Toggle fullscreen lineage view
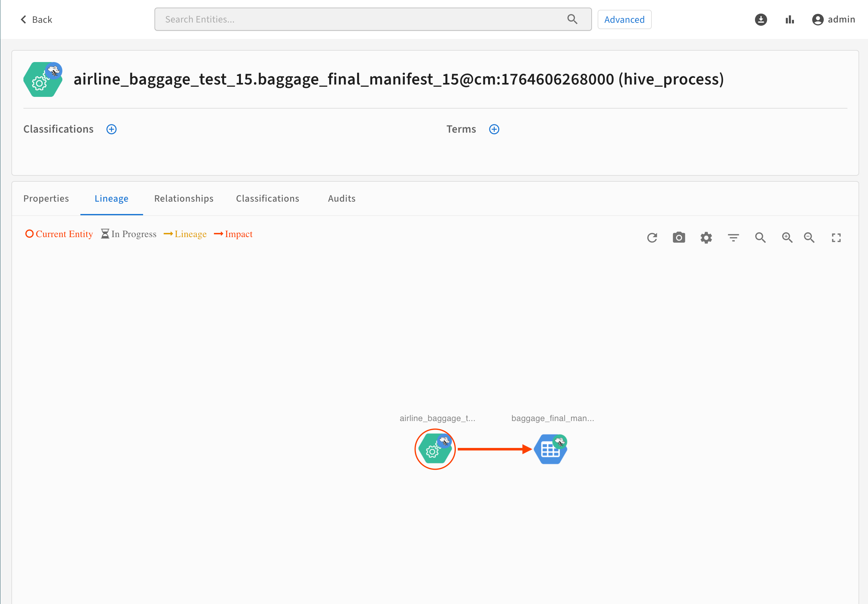 836,237
